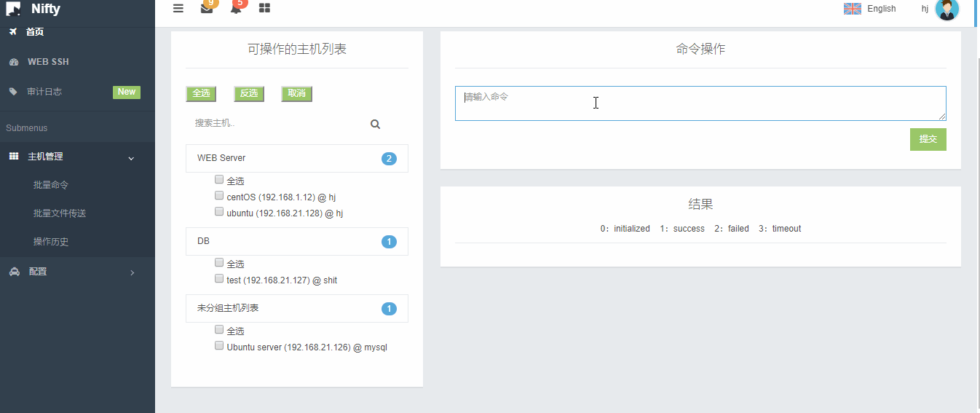Click the plane icon beside 首页

13,31
